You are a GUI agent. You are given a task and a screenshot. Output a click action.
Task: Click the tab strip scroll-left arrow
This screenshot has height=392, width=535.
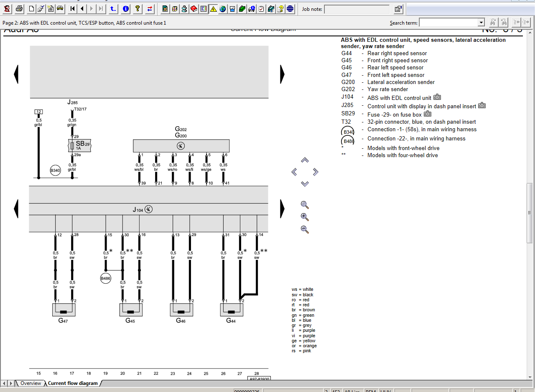tap(4, 383)
